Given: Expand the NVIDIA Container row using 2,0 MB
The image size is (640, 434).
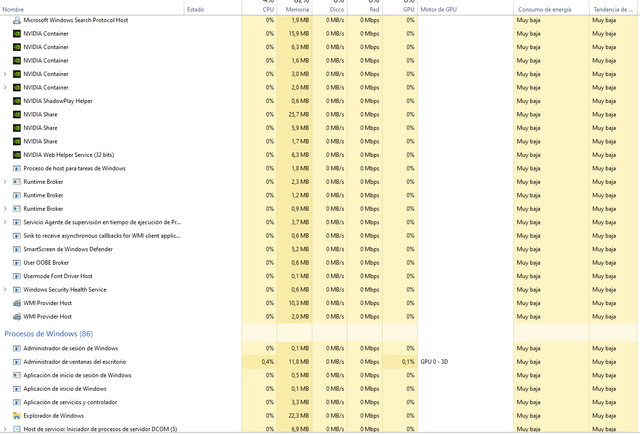Looking at the screenshot, I should click(5, 87).
